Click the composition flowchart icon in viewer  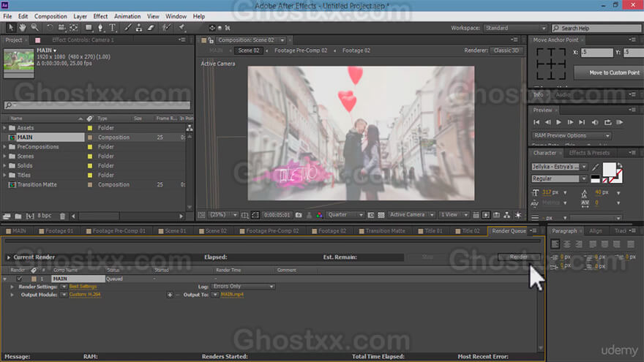[507, 215]
